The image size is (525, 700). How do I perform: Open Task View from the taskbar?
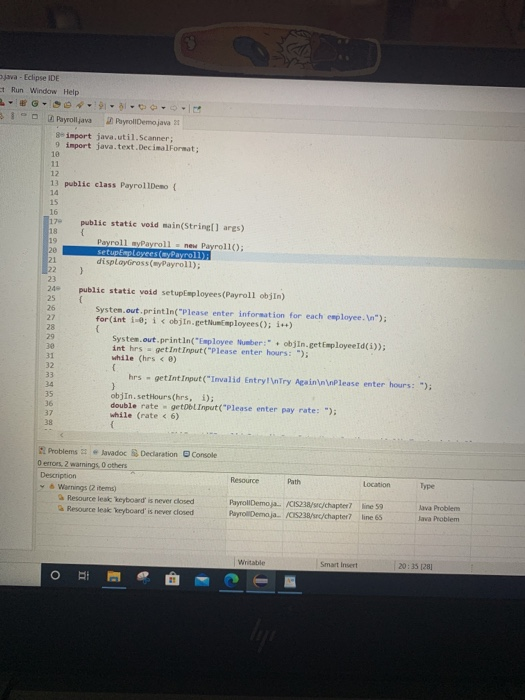coord(83,575)
